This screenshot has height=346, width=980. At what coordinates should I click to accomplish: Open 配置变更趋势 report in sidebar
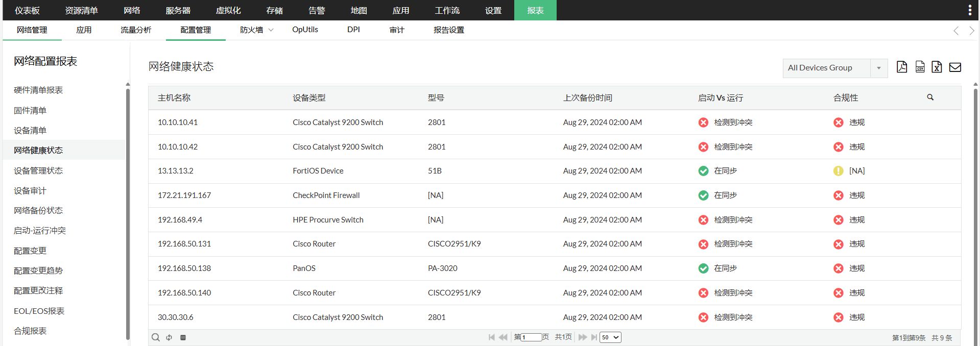point(38,270)
